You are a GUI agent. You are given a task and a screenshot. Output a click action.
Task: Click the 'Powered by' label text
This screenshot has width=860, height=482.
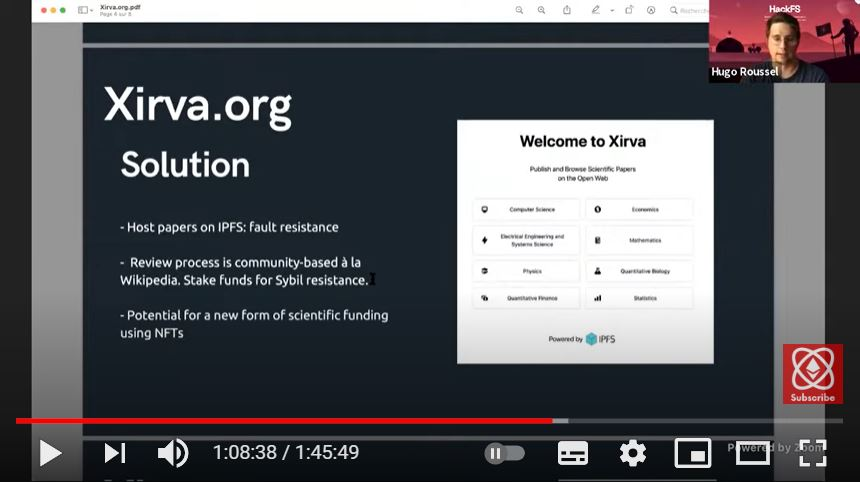coord(565,339)
